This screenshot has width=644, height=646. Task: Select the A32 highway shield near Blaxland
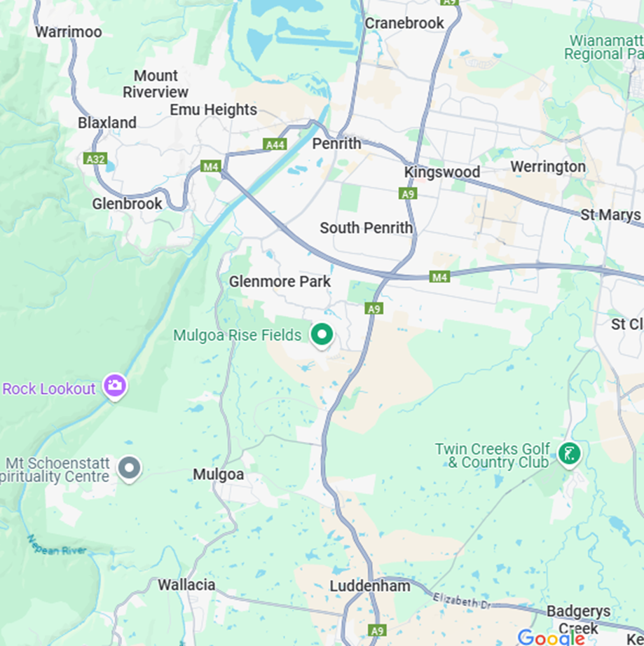(x=95, y=158)
